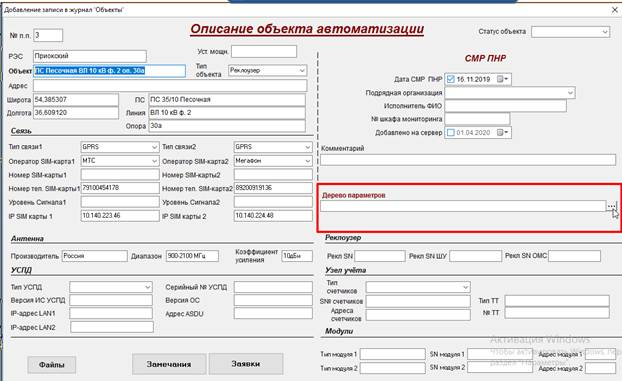Click the ПС field with ПС 35/10 Песочная
The height and width of the screenshot is (381, 622).
tap(227, 100)
